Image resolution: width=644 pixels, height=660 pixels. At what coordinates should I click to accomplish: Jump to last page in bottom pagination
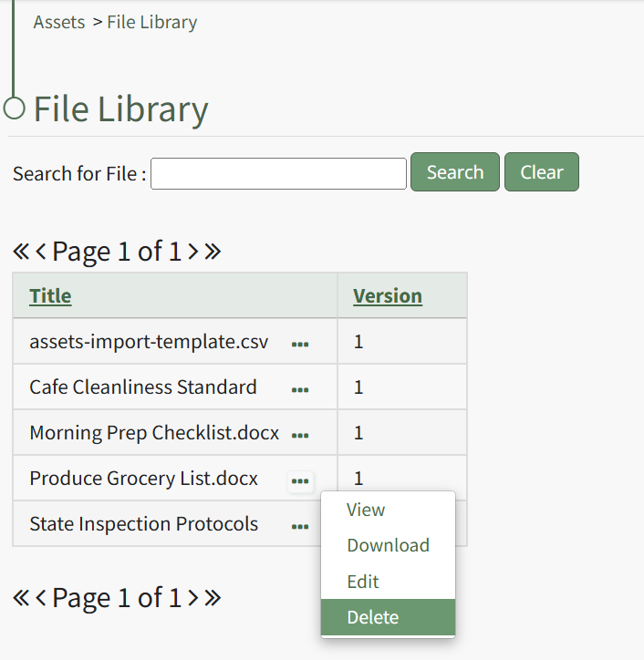click(213, 598)
